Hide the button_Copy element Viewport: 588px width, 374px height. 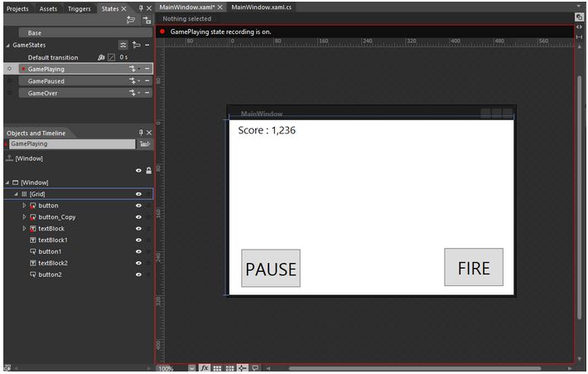(138, 217)
